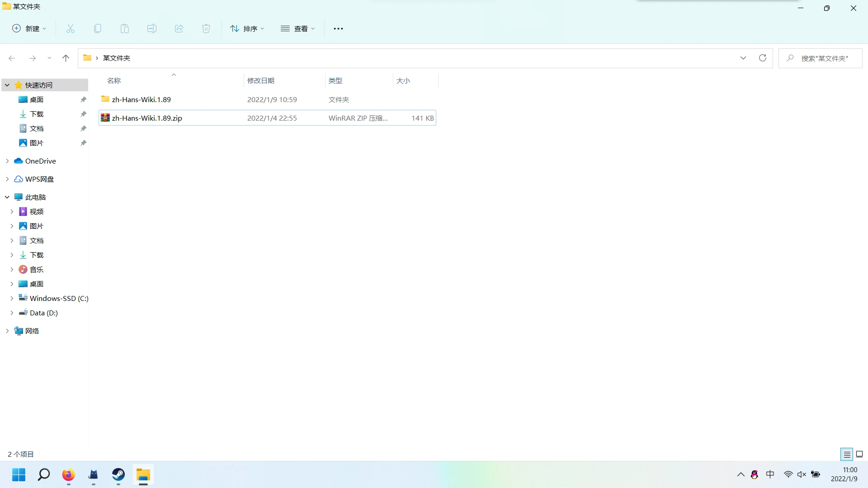Sort by the 修改日期 column header

[261, 80]
